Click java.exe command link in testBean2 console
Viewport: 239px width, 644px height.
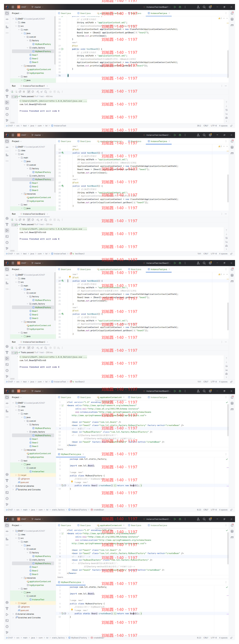pyautogui.click(x=53, y=229)
